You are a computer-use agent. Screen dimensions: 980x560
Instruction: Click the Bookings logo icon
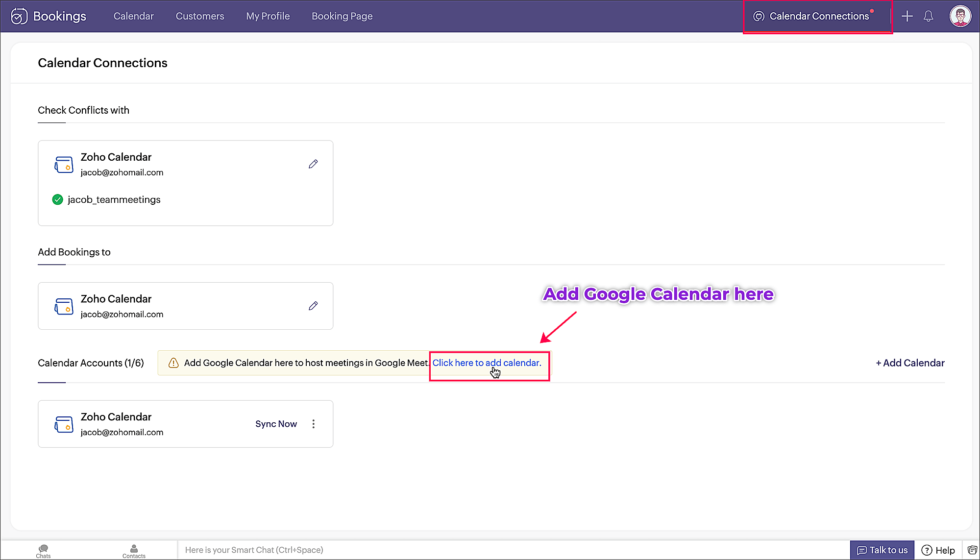(19, 16)
